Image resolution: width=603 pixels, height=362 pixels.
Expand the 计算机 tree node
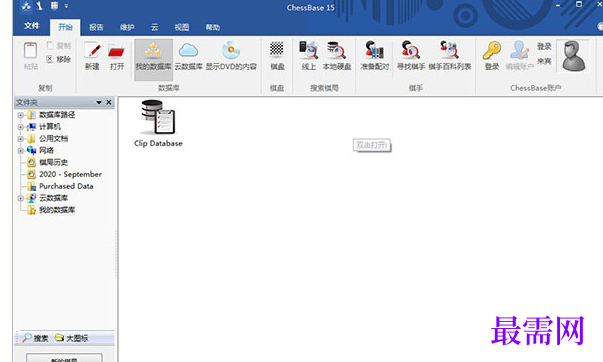pos(20,127)
